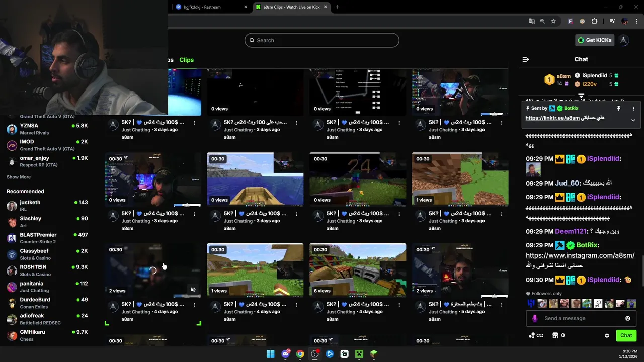644x362 pixels.
Task: Expand the pinned message chevron
Action: point(633,120)
